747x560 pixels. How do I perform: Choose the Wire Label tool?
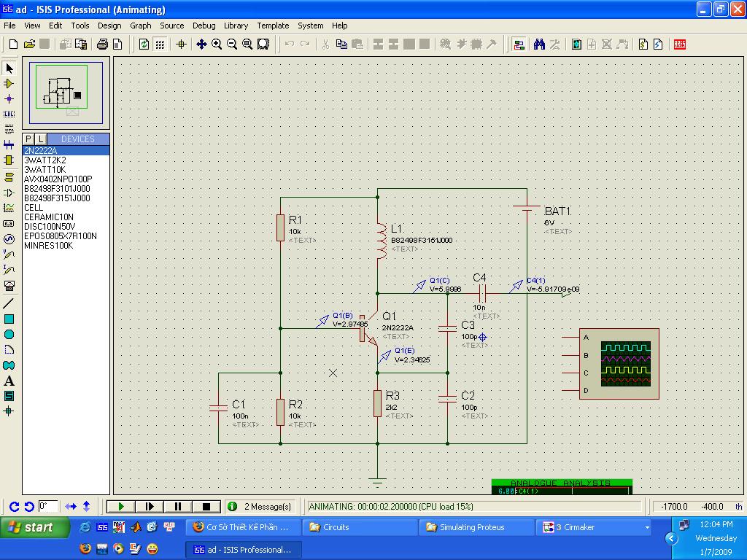coord(9,114)
